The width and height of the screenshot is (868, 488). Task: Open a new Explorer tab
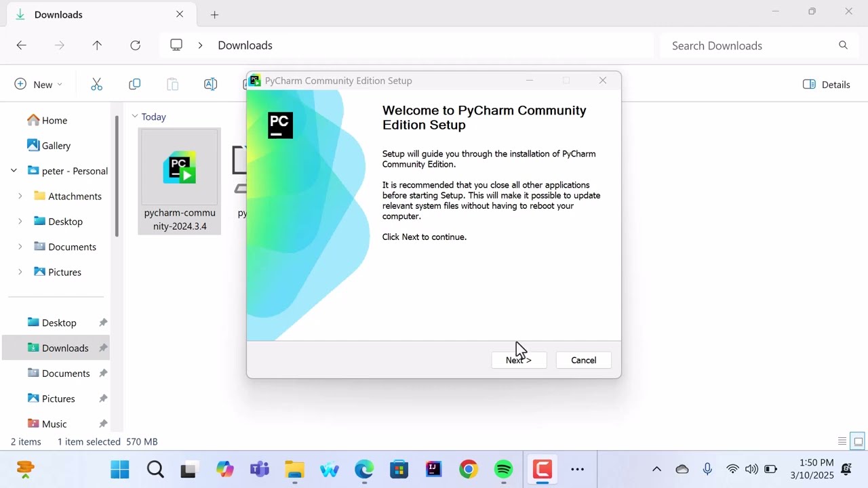pos(214,14)
